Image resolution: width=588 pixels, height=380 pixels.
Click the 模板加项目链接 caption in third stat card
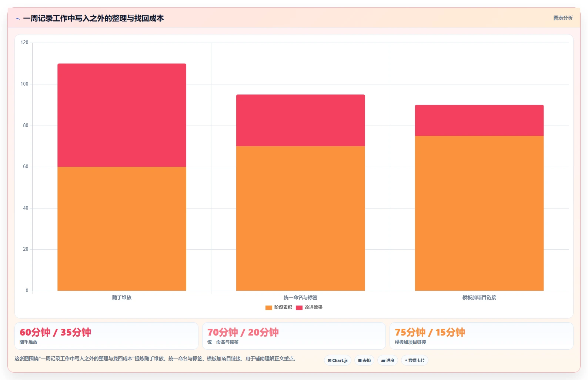pos(410,342)
